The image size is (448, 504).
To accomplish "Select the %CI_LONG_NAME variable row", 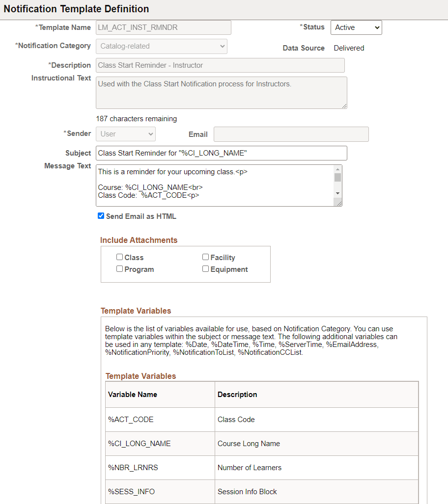I will tap(160, 443).
